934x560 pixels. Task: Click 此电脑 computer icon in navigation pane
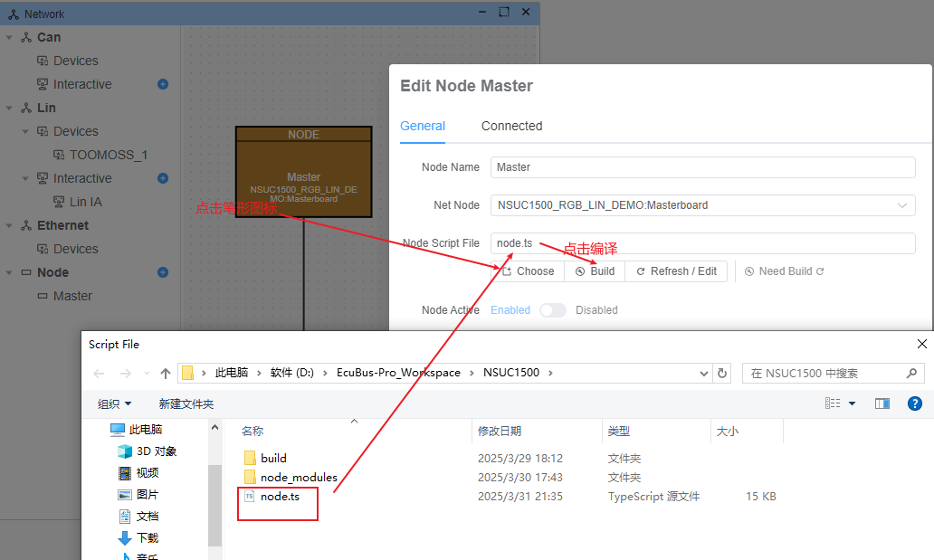point(118,429)
